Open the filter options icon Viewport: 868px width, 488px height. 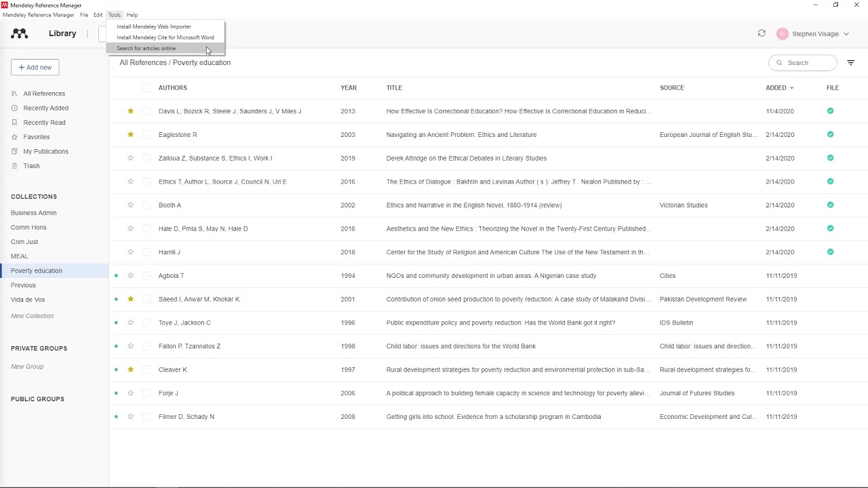851,62
